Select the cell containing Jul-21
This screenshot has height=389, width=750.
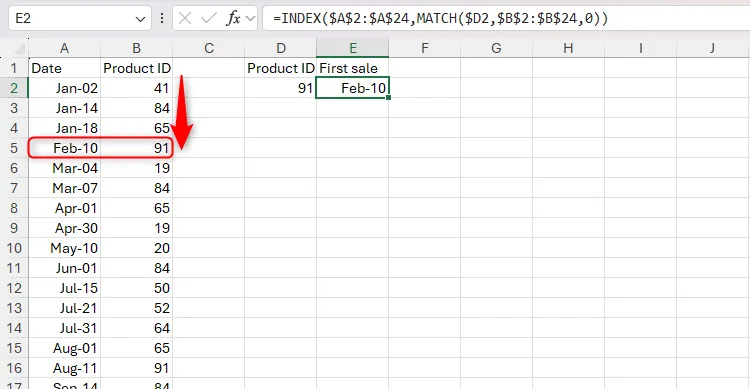[65, 308]
